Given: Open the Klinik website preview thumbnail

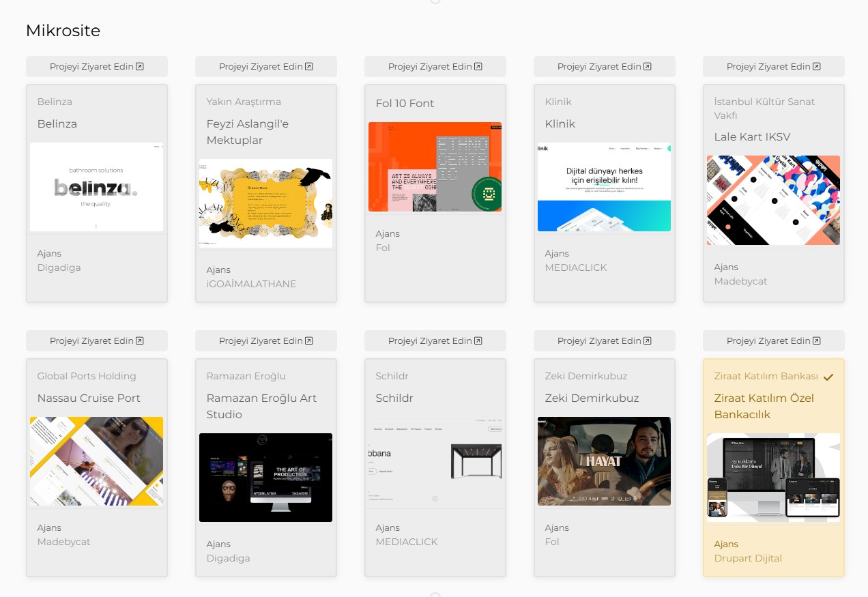Looking at the screenshot, I should [x=604, y=187].
